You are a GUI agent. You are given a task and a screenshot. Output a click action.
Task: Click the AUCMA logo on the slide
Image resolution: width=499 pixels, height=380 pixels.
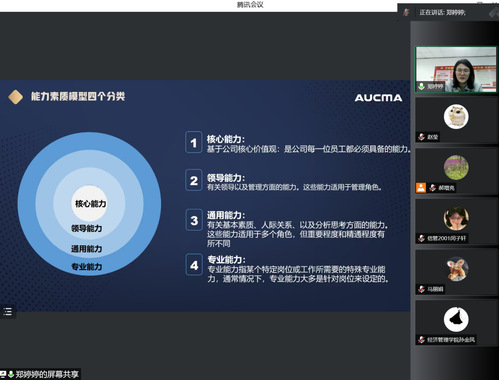tap(378, 98)
